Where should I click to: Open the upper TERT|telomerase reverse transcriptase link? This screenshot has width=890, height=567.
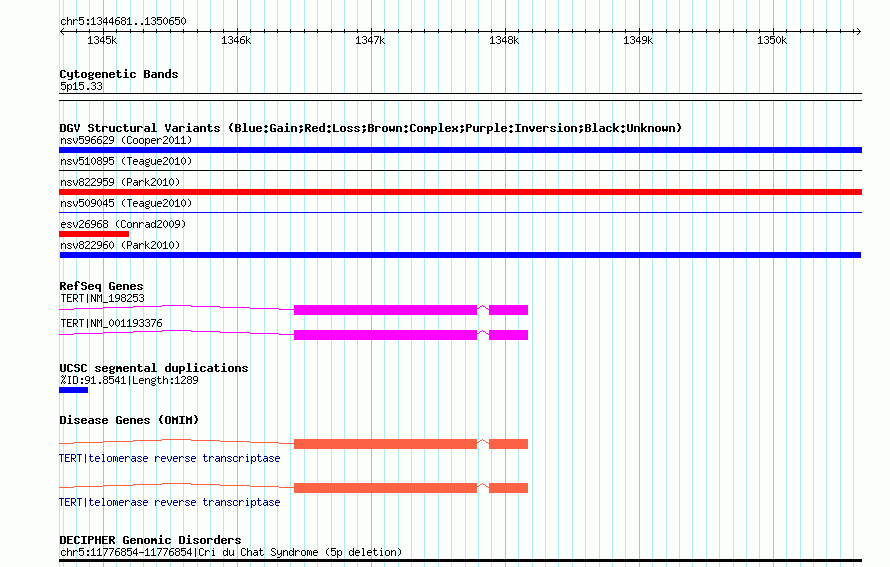pos(170,458)
